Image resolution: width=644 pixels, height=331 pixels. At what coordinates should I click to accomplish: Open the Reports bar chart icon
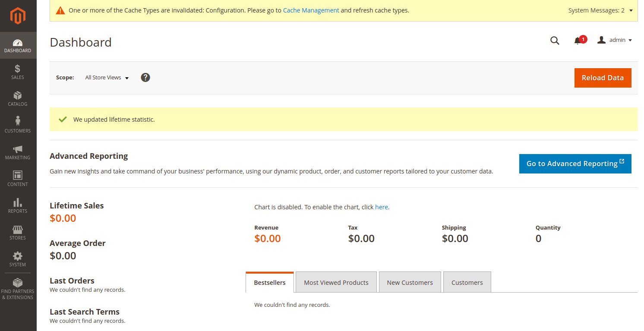(18, 202)
